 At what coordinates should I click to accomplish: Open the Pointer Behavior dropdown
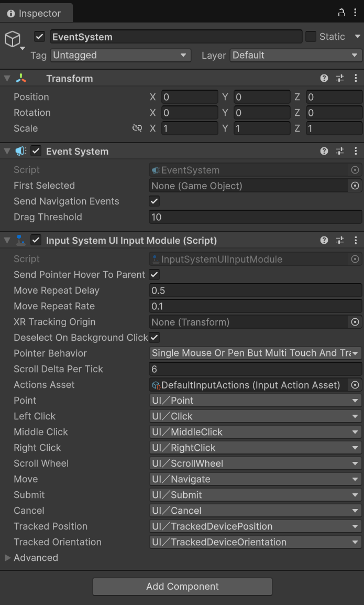tap(255, 353)
